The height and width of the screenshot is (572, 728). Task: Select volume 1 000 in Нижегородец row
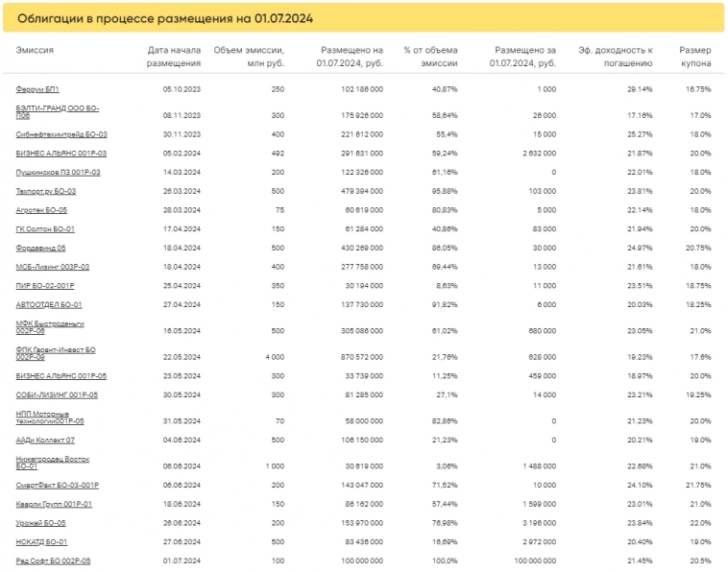(275, 466)
